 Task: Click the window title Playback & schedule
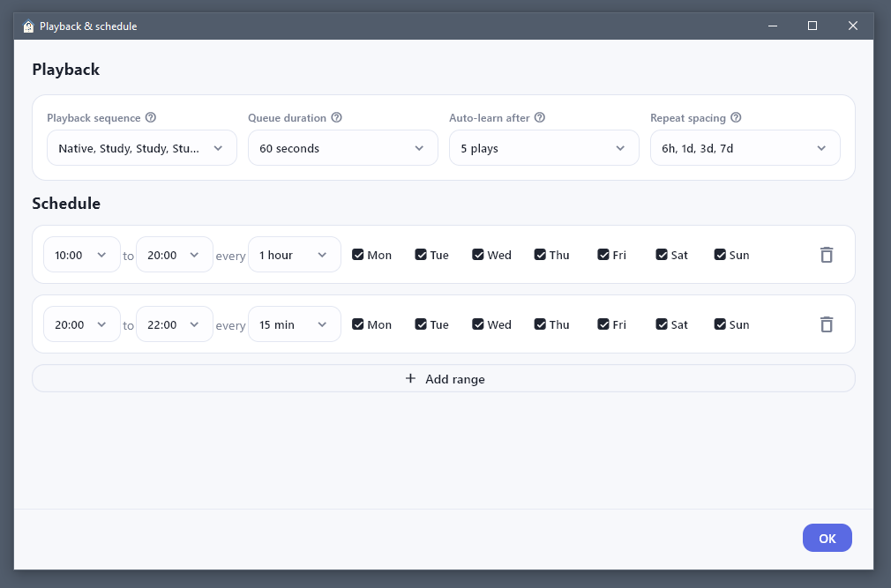[88, 26]
